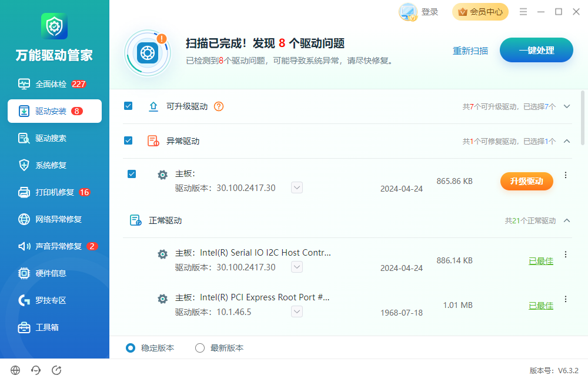The height and width of the screenshot is (382, 588).
Task: Click the red 227 badge on 全面体检
Action: pos(79,84)
